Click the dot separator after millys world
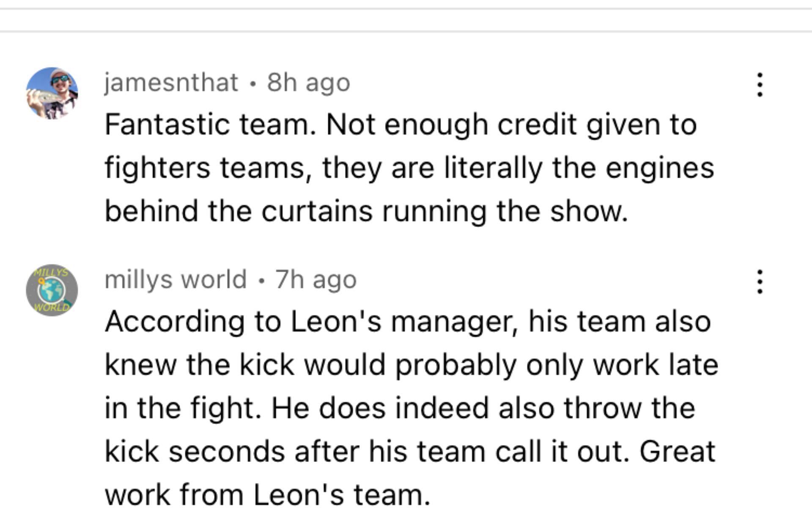812x508 pixels. pos(261,280)
